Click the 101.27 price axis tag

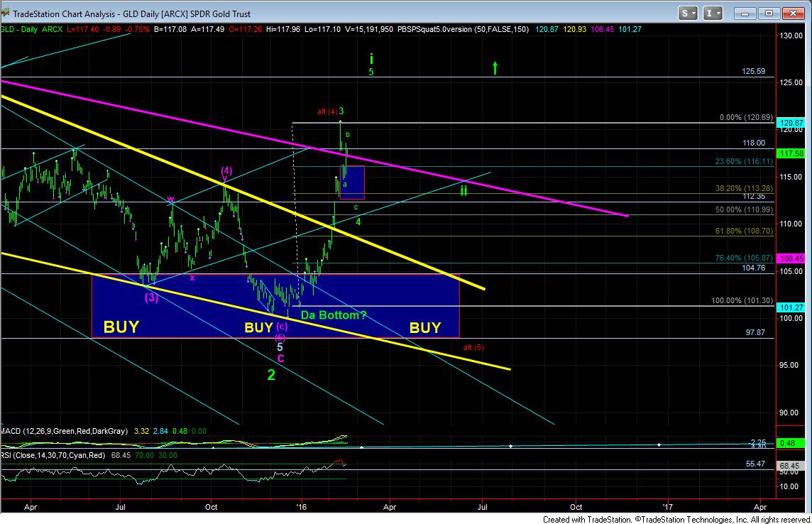tap(792, 307)
